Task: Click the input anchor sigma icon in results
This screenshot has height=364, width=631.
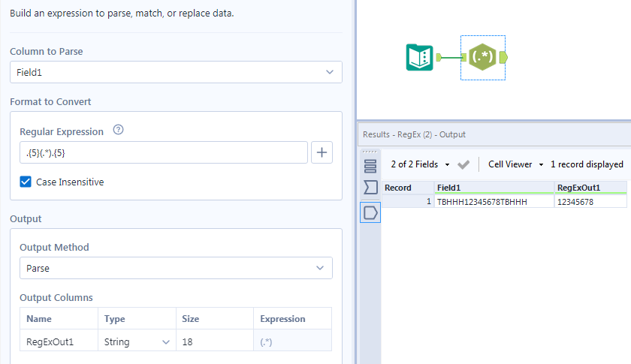Action: point(370,188)
